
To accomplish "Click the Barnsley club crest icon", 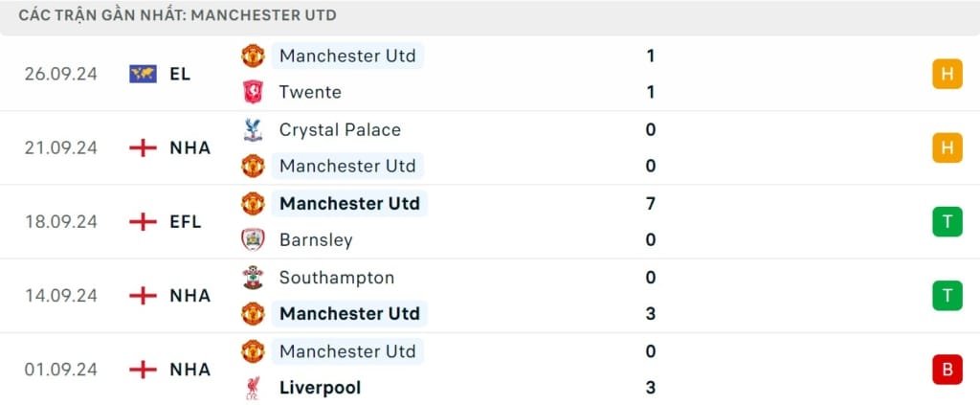I will [x=252, y=239].
